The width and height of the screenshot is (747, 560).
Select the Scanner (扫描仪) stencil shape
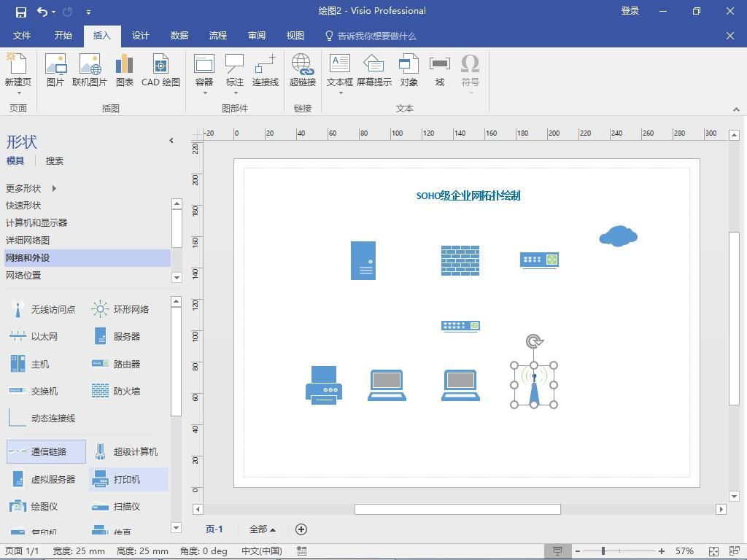pyautogui.click(x=116, y=506)
